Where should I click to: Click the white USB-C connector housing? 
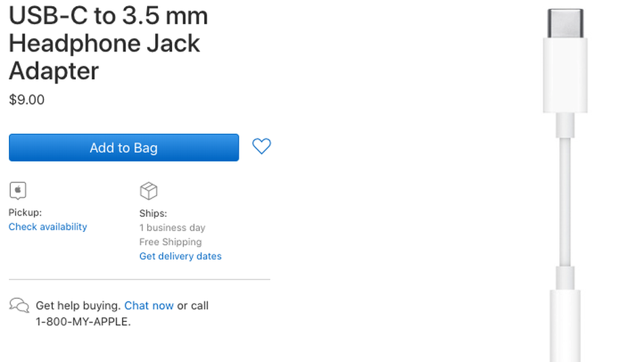tap(565, 75)
